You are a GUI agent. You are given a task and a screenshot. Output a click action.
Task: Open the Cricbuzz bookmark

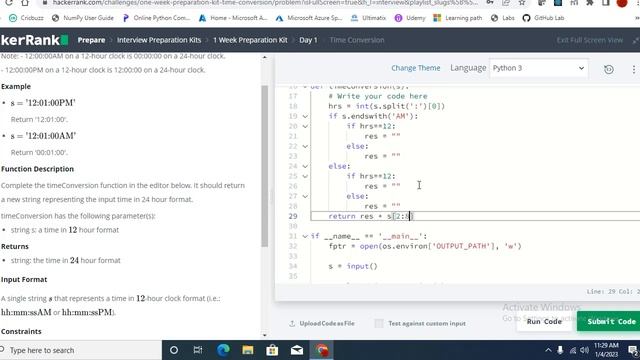pyautogui.click(x=27, y=18)
